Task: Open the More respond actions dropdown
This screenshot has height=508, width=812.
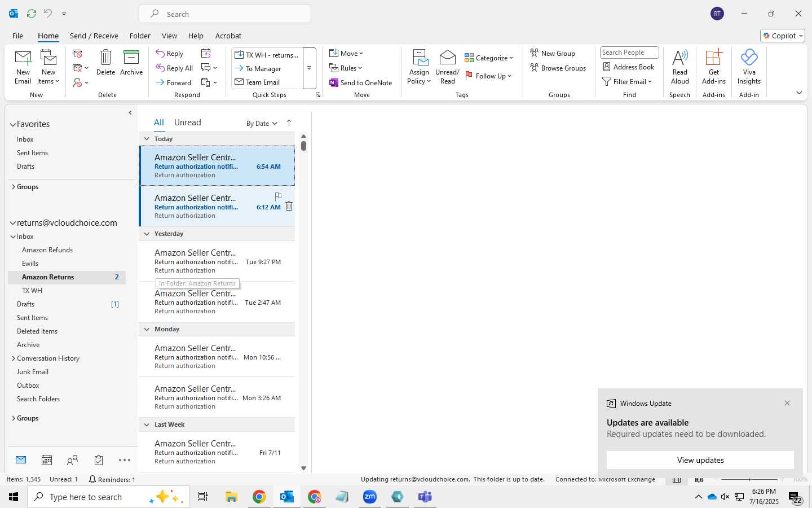Action: point(209,83)
